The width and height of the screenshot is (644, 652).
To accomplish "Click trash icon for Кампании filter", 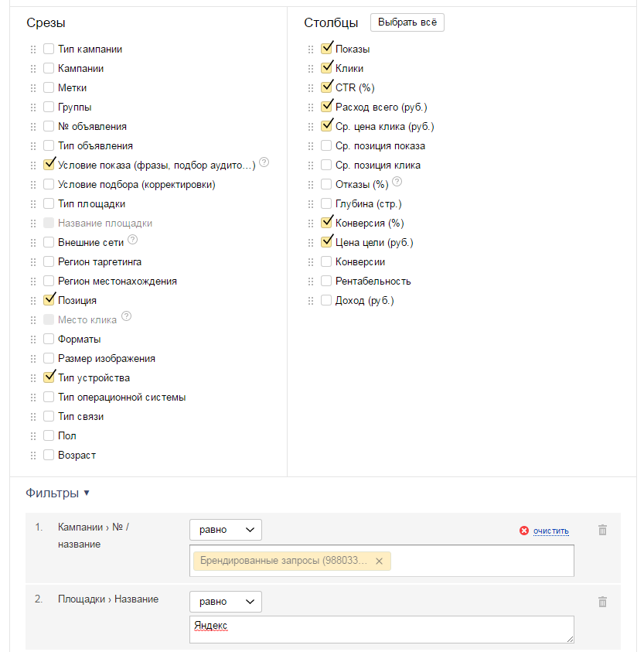I will 602,530.
